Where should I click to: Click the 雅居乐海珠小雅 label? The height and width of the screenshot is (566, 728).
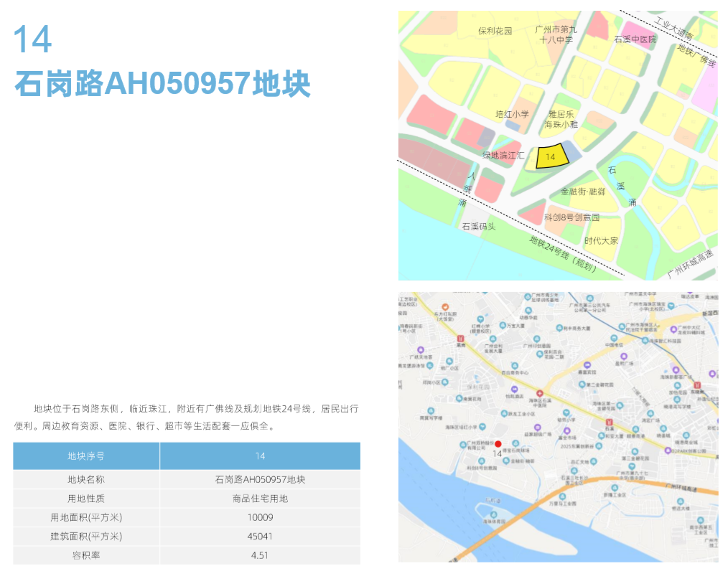[561, 119]
